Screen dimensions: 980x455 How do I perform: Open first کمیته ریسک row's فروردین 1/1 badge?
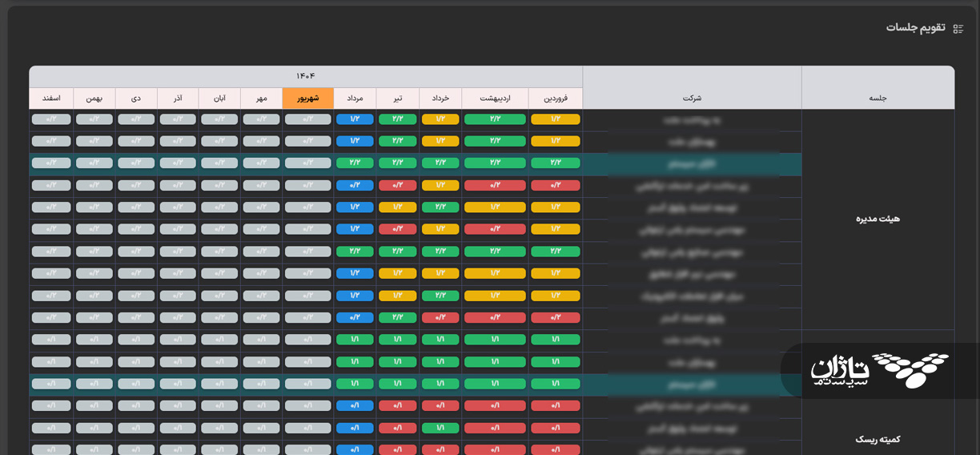(x=556, y=340)
